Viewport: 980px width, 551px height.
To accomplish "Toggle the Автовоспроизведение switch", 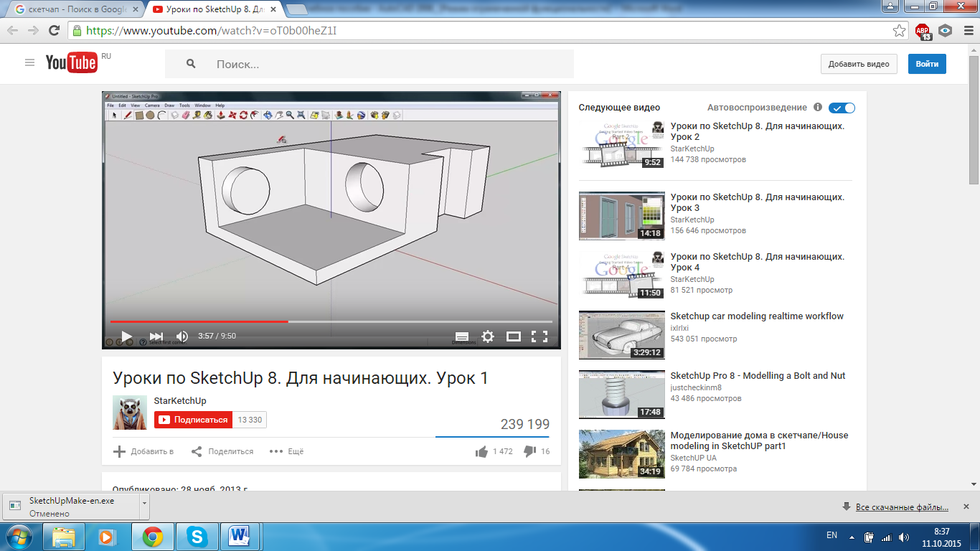I will pos(842,108).
